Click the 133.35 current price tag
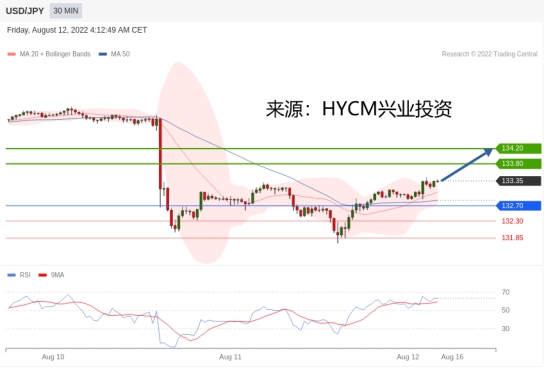Image resolution: width=554 pixels, height=368 pixels. coord(519,181)
